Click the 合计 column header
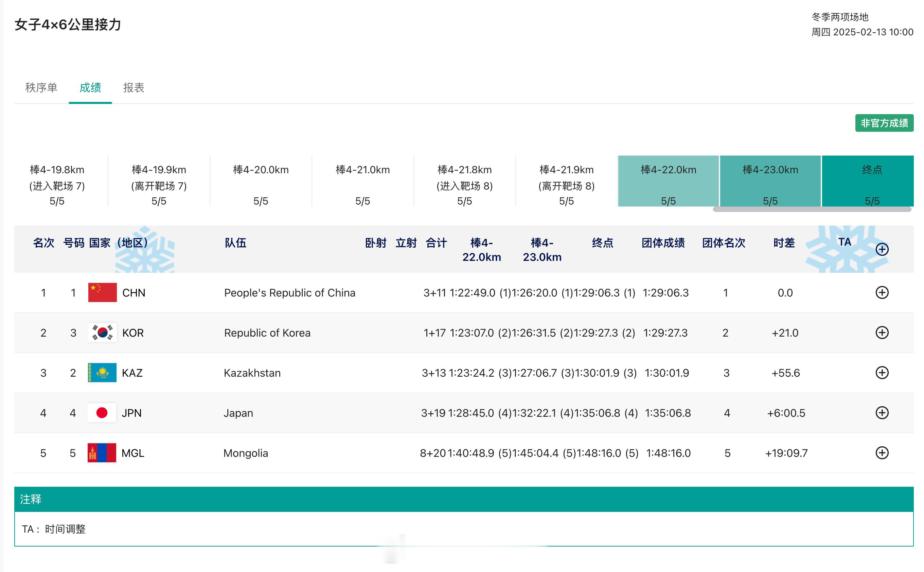Viewport: 924px width, 572px height. pyautogui.click(x=436, y=243)
